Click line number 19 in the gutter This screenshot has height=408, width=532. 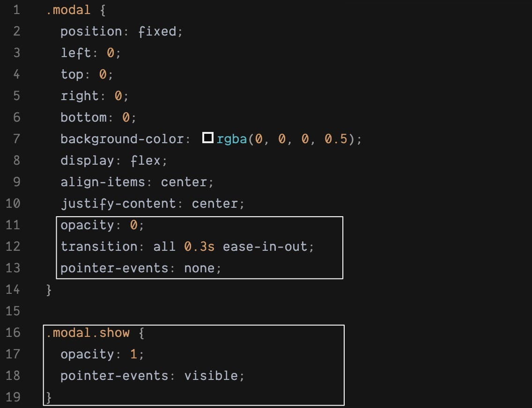point(13,397)
